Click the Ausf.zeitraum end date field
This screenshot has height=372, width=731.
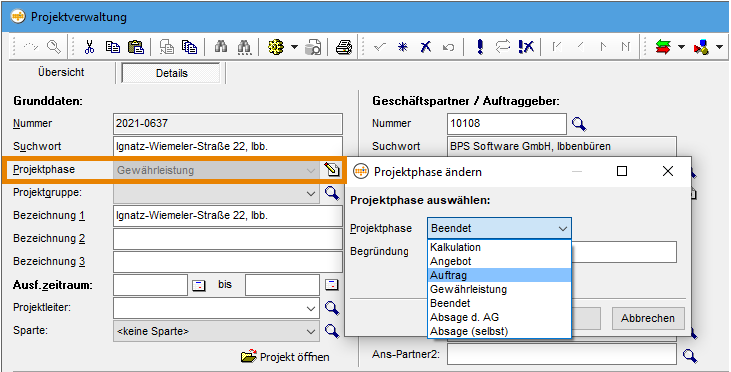point(282,285)
